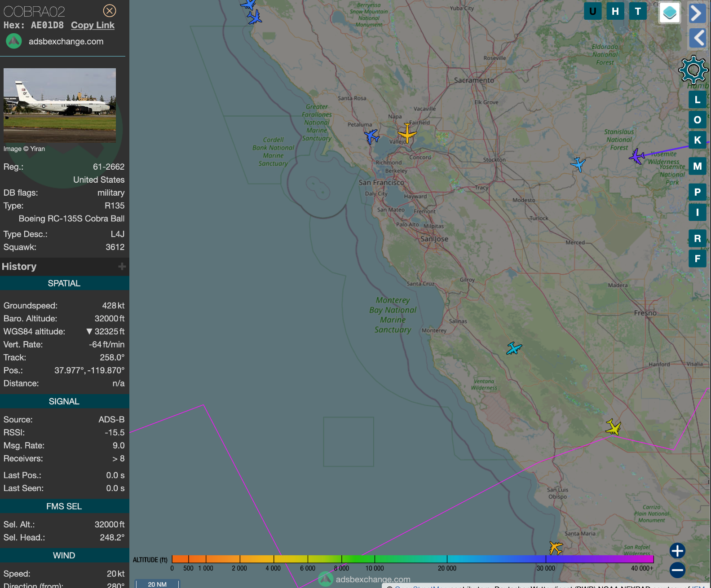Toggle the L map option button
This screenshot has width=711, height=588.
[697, 100]
